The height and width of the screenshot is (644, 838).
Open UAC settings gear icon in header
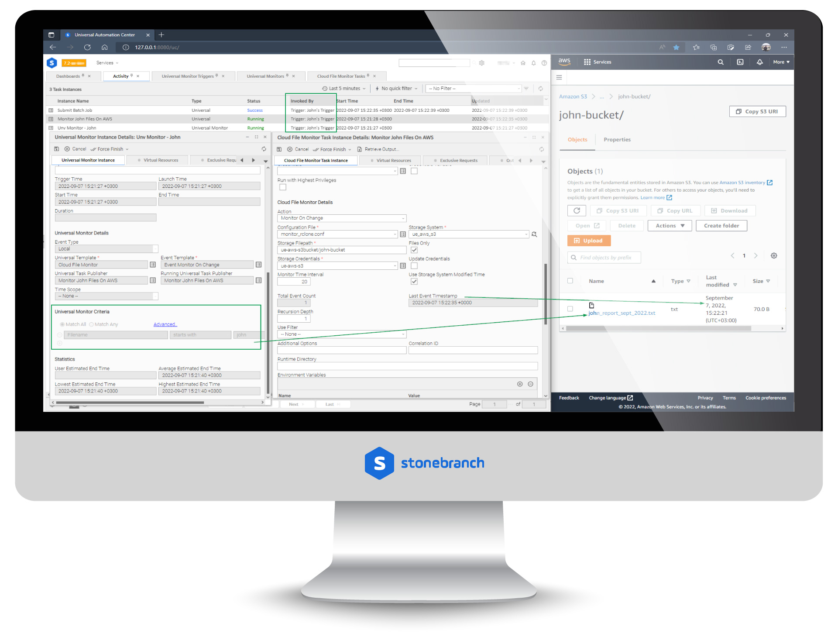tap(482, 63)
